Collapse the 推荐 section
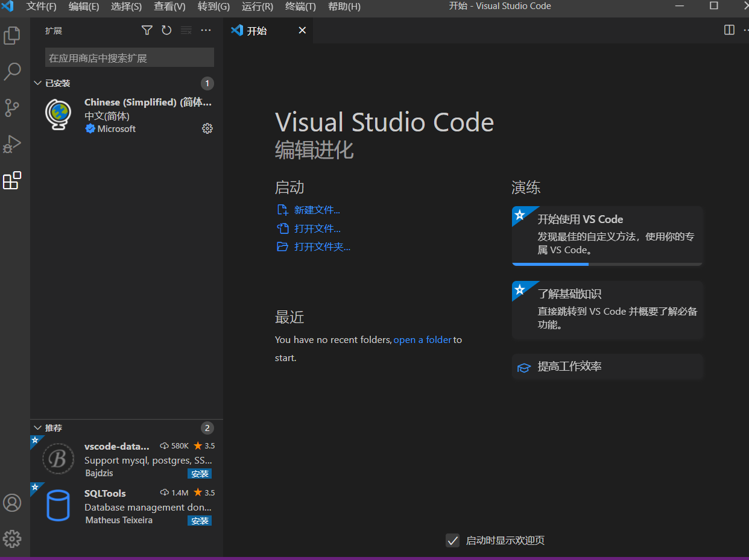 (x=38, y=428)
